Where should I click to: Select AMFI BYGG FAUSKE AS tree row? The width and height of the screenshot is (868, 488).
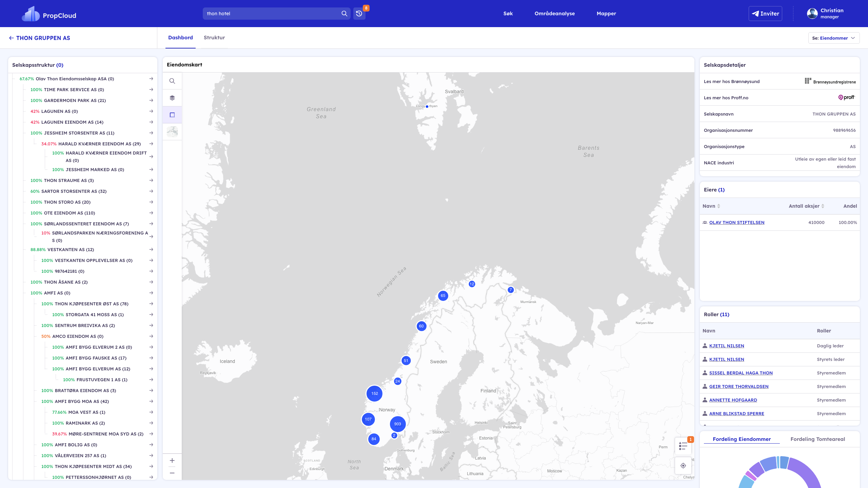pyautogui.click(x=96, y=358)
